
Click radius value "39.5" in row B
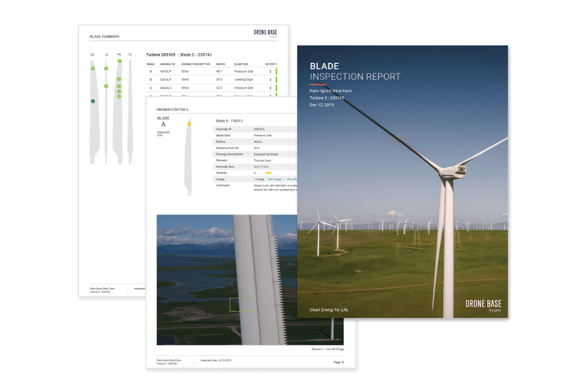click(x=219, y=79)
